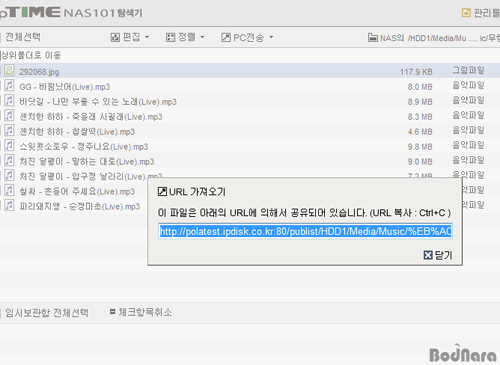Click the NAS folder path icon

coord(373,38)
